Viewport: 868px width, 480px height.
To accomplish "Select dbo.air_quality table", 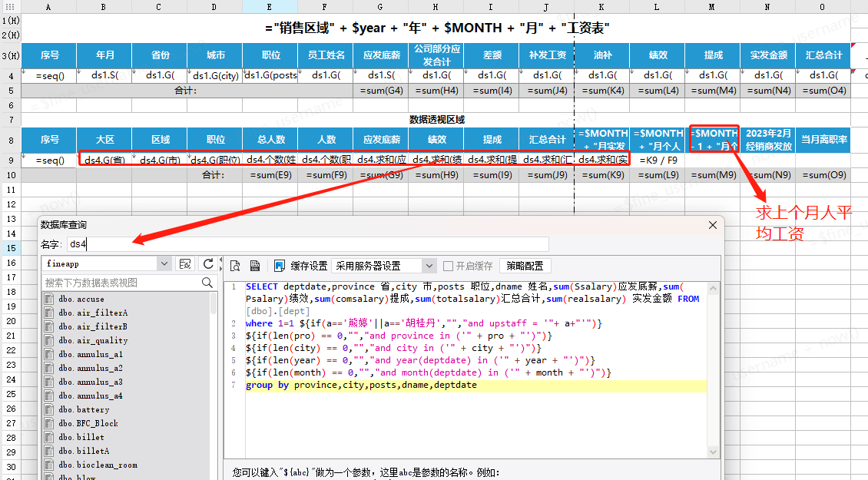I will [93, 340].
